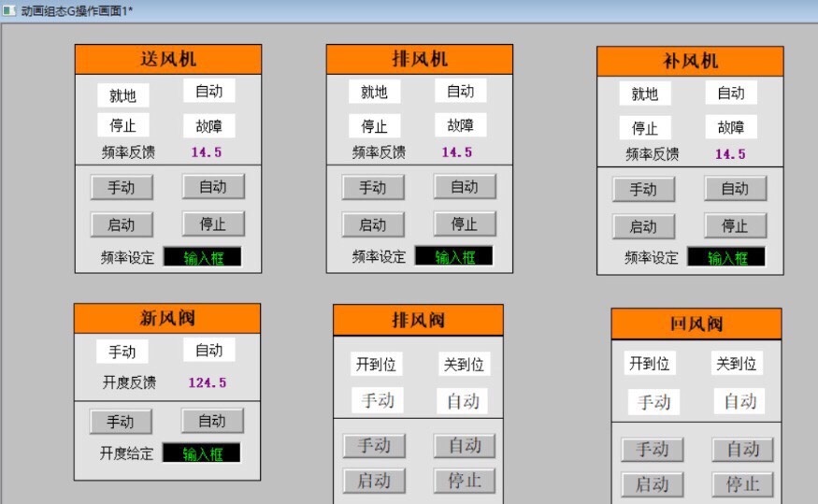
Task: Click 自动 button in 排风阀 control section
Action: pos(465,446)
